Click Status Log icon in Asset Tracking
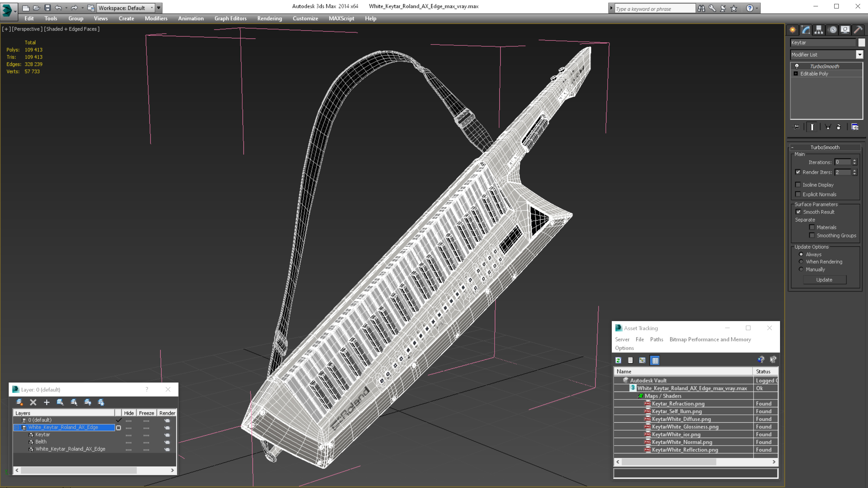The width and height of the screenshot is (868, 488). tap(631, 360)
